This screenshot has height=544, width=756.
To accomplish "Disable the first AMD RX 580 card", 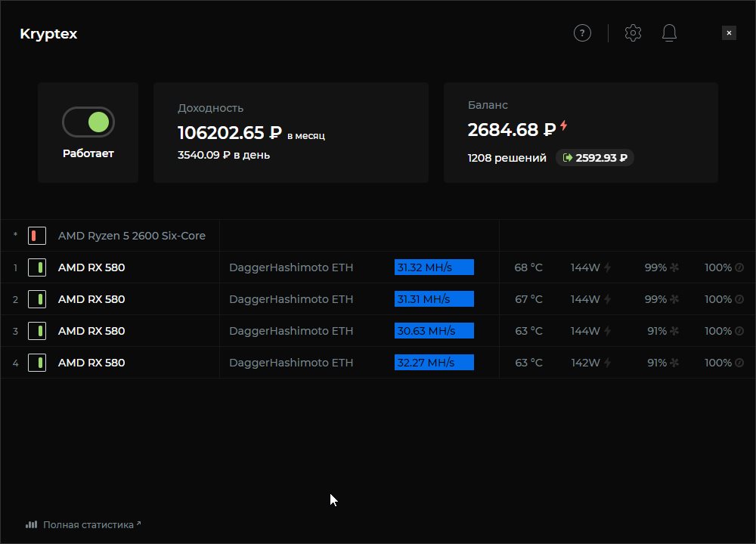I will click(x=37, y=267).
